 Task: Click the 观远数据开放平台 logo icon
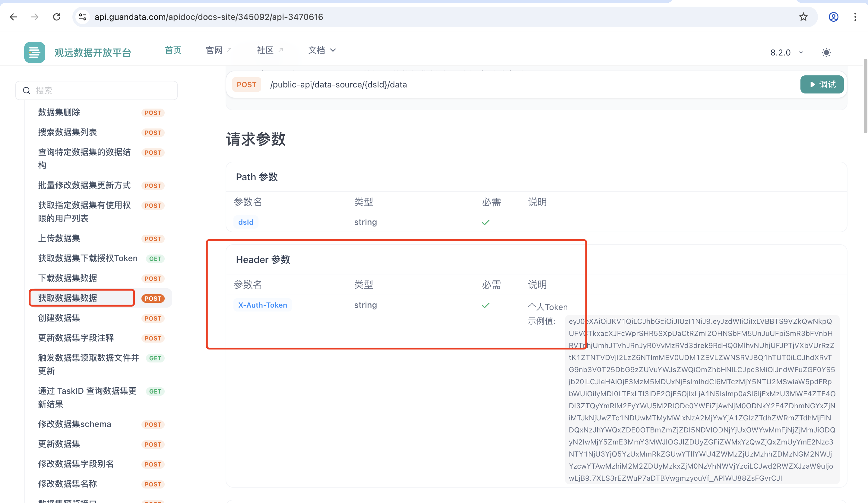[34, 52]
